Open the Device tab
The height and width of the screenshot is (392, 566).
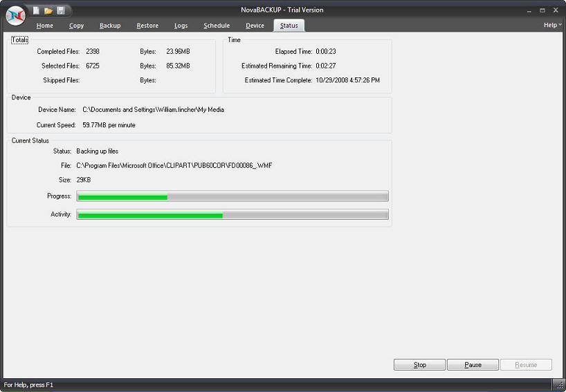(x=255, y=26)
